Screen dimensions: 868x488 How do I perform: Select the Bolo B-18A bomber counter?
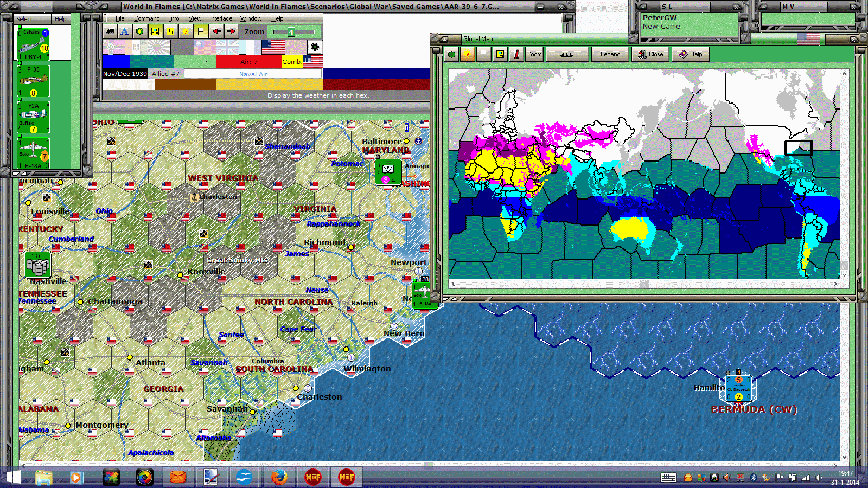34,153
